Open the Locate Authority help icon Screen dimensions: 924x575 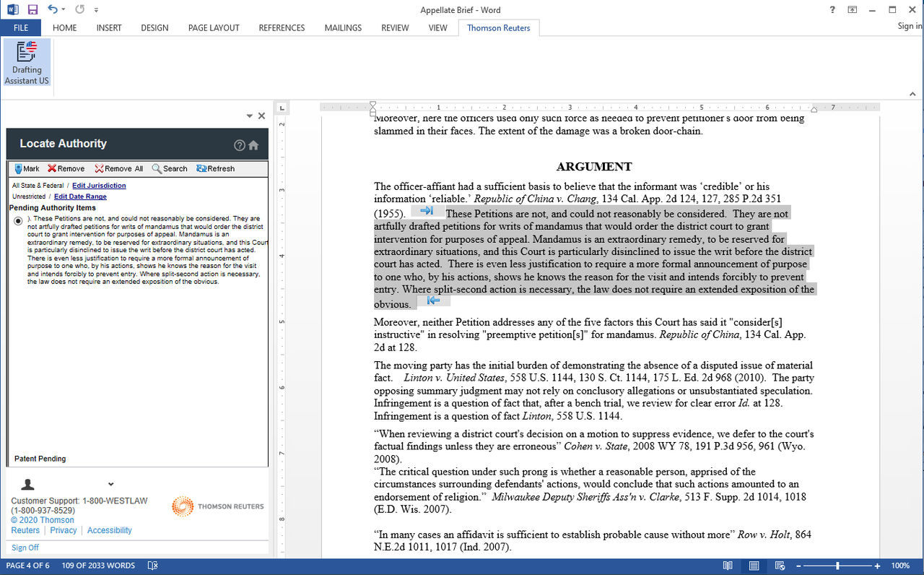click(240, 145)
